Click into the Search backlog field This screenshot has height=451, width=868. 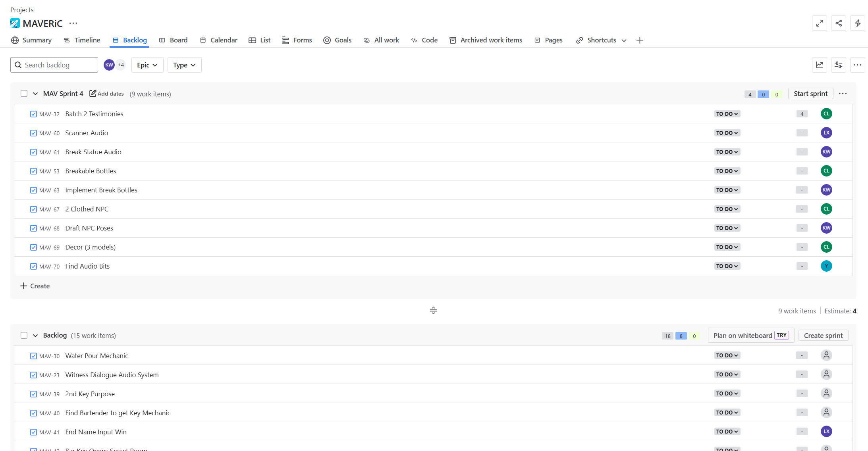[59, 65]
